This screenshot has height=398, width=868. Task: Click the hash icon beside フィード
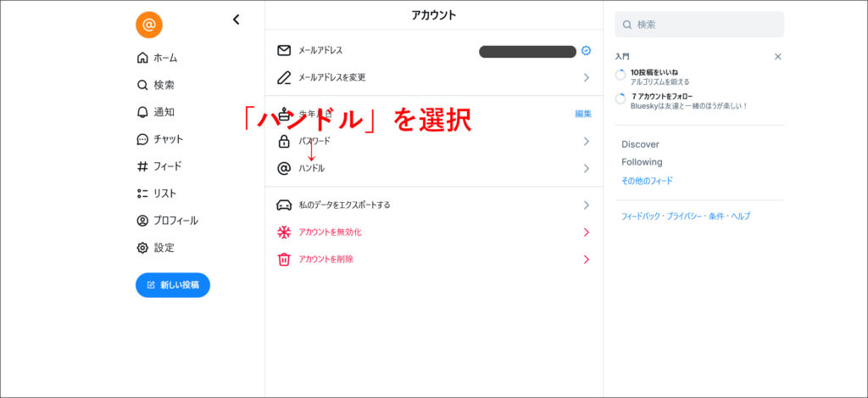tap(142, 166)
